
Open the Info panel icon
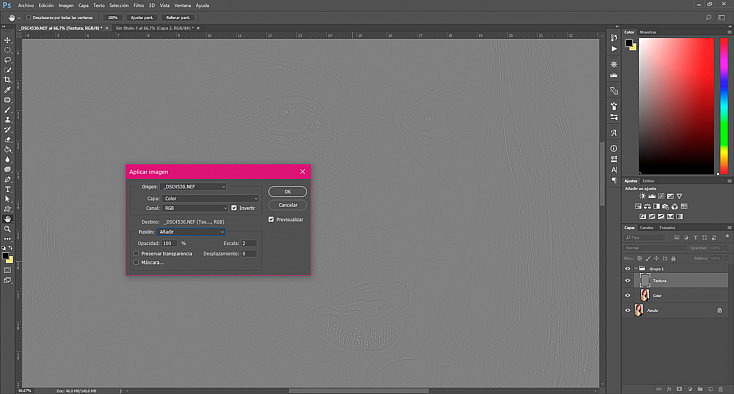pyautogui.click(x=614, y=148)
